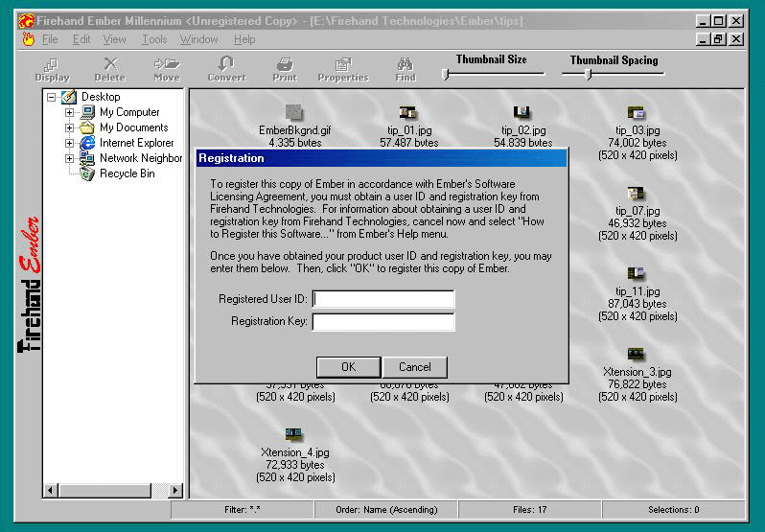Click the Thumbnail Size slider

(446, 74)
